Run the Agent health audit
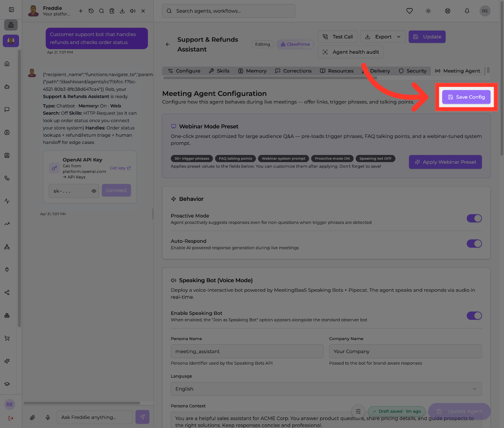 351,52
